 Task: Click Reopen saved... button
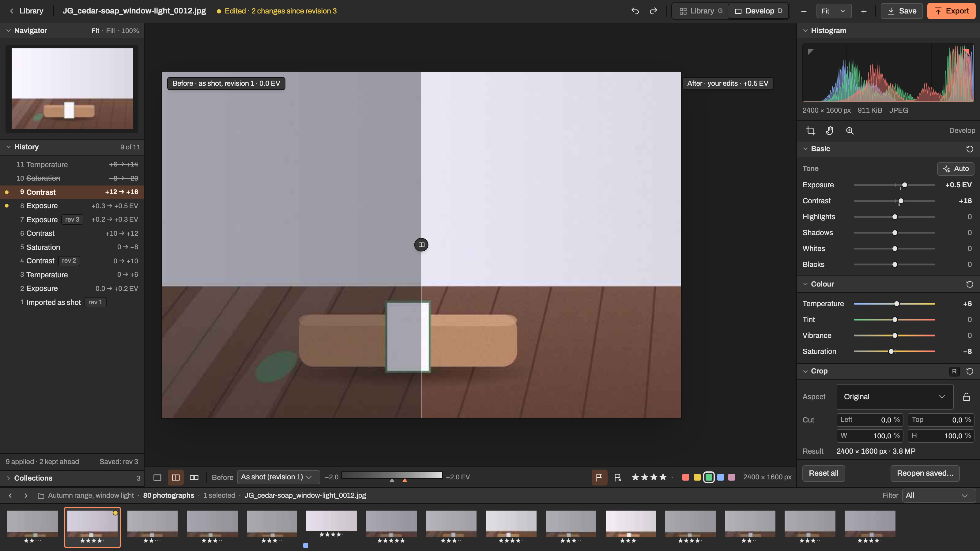tap(925, 474)
